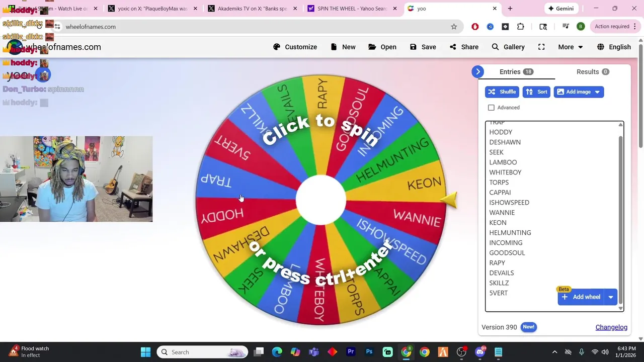Open the wheel Gallery
The width and height of the screenshot is (644, 362).
508,47
